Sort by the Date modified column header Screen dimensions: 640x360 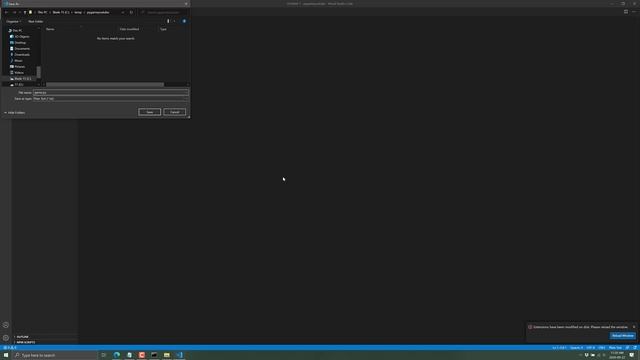[129, 29]
